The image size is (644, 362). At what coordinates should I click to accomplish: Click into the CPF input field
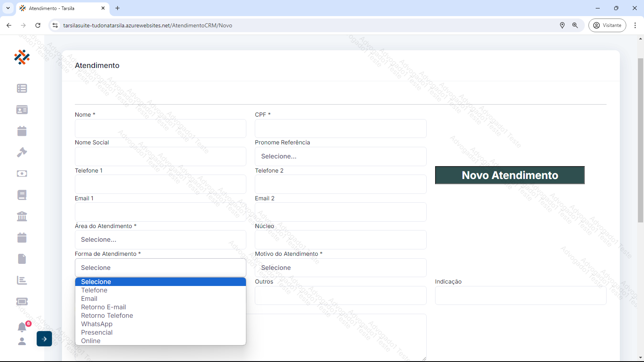(341, 129)
